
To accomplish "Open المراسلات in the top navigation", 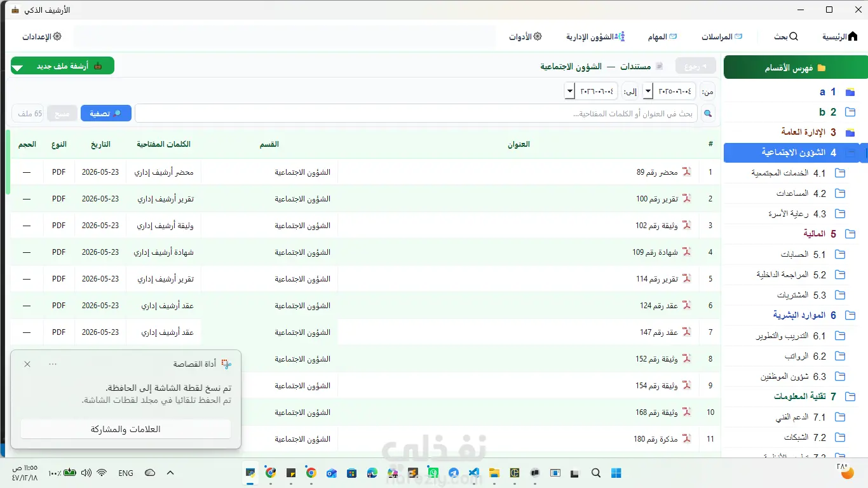I will [x=722, y=37].
